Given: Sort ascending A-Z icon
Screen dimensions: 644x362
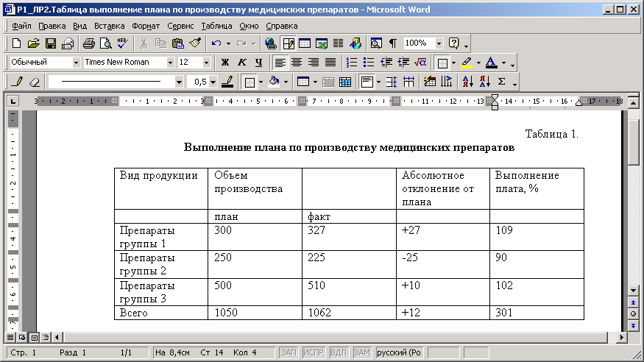Looking at the screenshot, I should pos(468,82).
